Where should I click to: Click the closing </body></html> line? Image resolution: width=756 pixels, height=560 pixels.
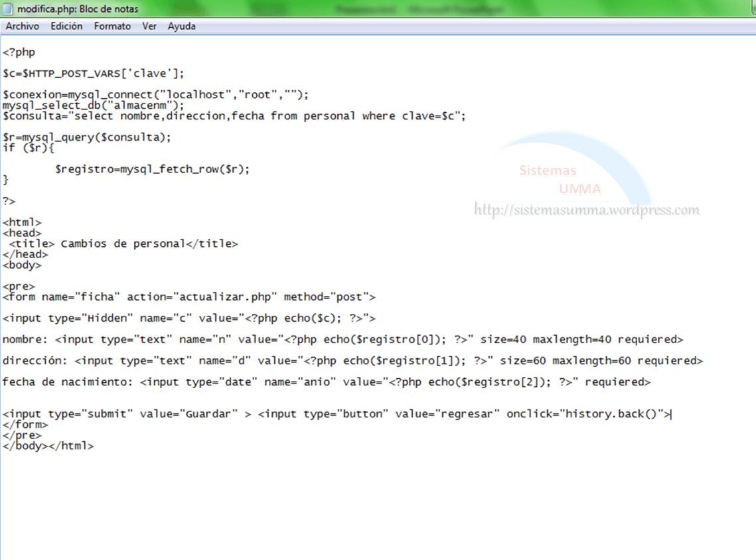tap(48, 446)
